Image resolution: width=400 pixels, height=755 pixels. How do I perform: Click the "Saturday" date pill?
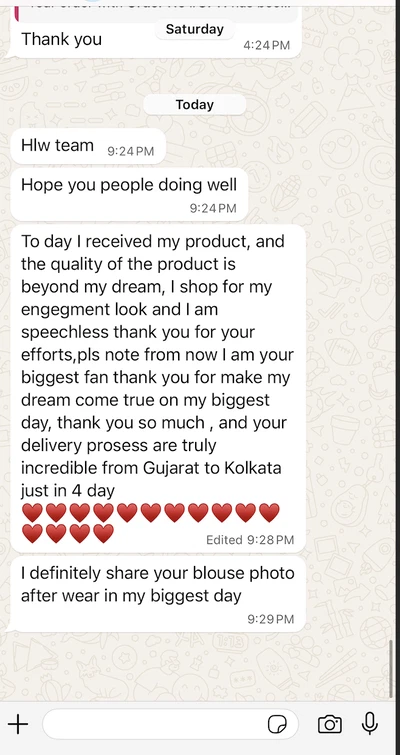coord(194,29)
